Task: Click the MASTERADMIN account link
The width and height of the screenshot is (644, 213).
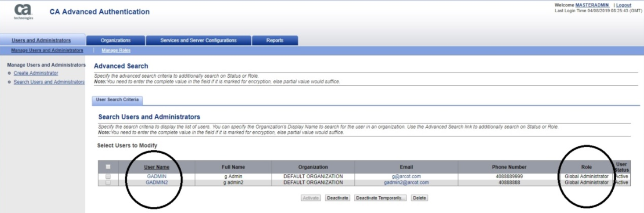Action: coord(592,5)
